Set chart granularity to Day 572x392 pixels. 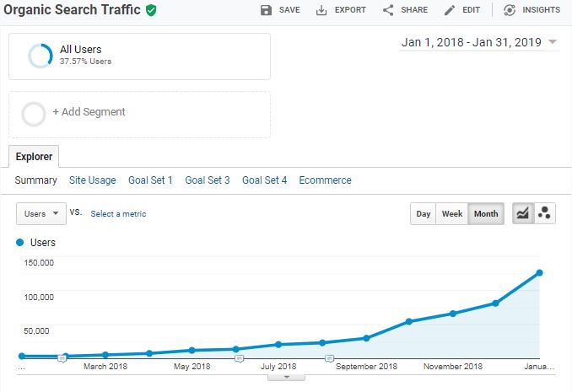(423, 214)
